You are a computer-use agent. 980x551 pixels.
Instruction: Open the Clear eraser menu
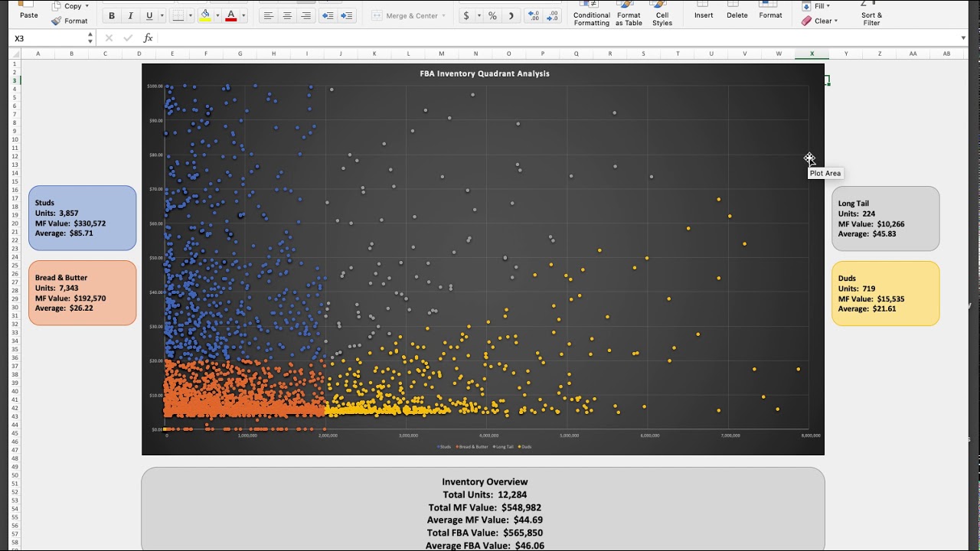[820, 21]
